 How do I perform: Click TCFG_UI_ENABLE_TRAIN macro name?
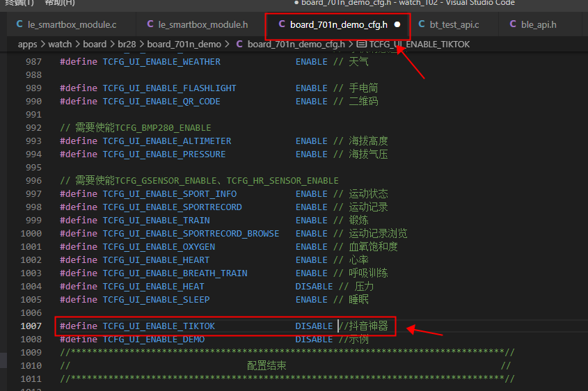(x=157, y=221)
